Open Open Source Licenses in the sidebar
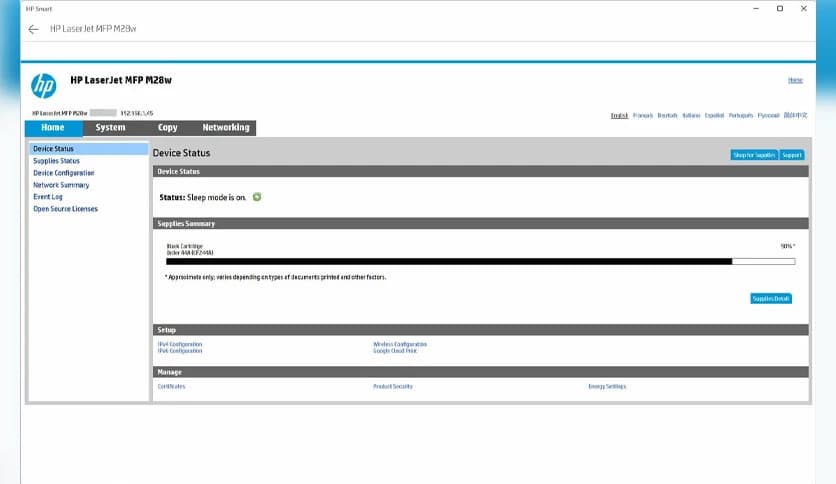The height and width of the screenshot is (484, 836). 66,209
